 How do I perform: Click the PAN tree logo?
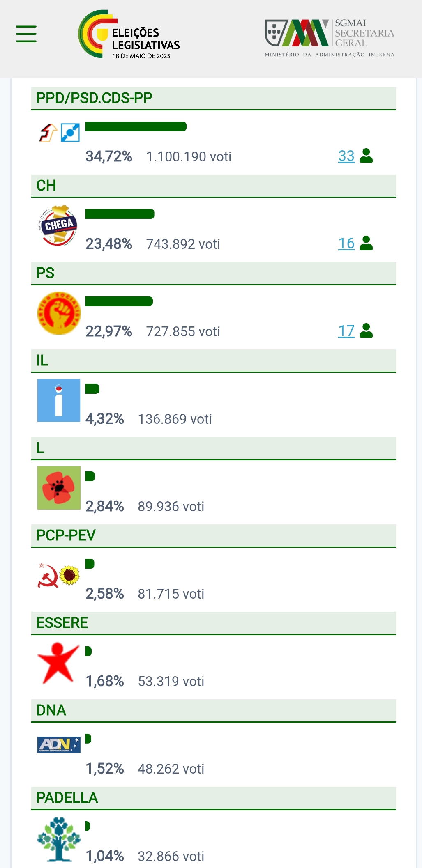pyautogui.click(x=59, y=839)
